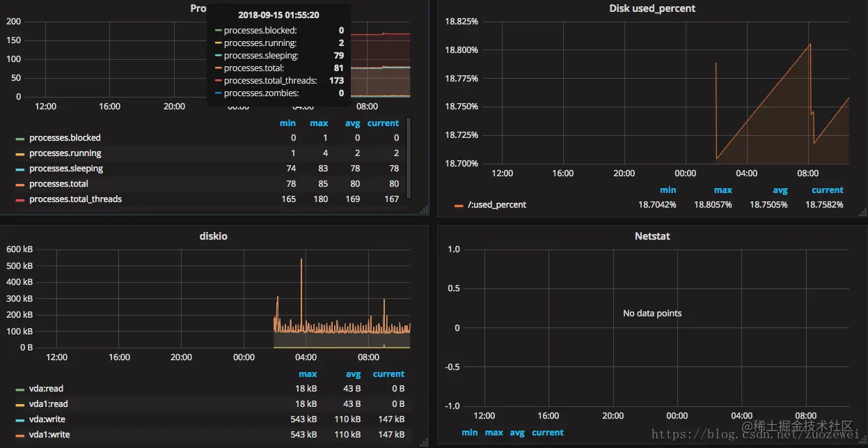Screen dimensions: 868x448
Task: Open the /:used_percent series color picker
Action: (459, 205)
